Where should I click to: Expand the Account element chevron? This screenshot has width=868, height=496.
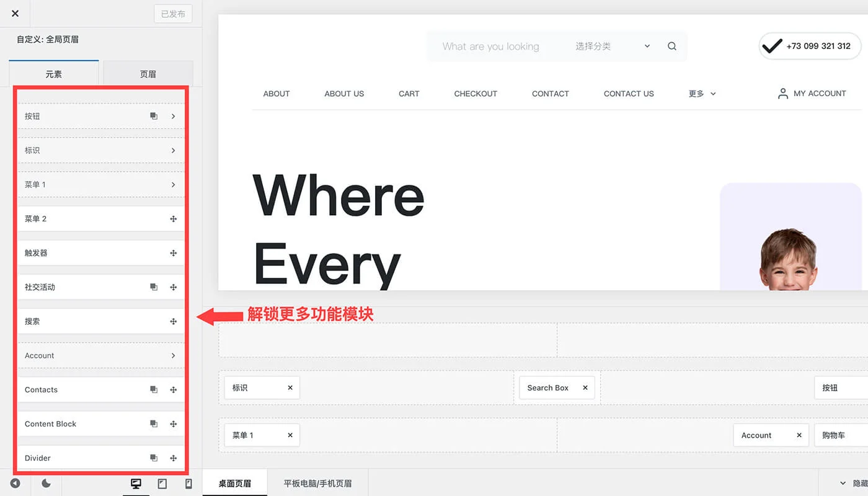point(174,355)
